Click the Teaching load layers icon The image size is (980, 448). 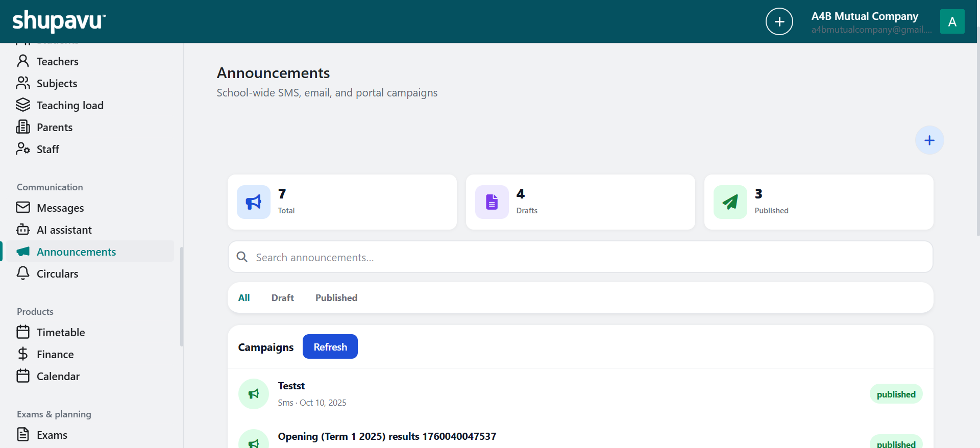(x=23, y=105)
